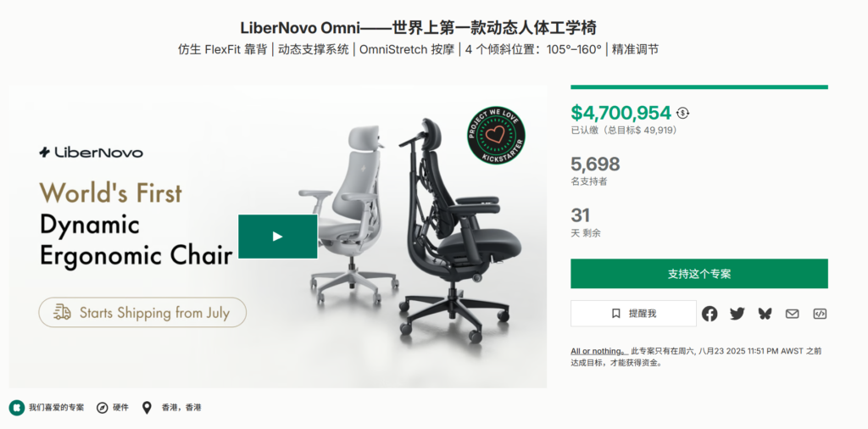Share the project by email envelope icon
The width and height of the screenshot is (868, 429).
[793, 314]
